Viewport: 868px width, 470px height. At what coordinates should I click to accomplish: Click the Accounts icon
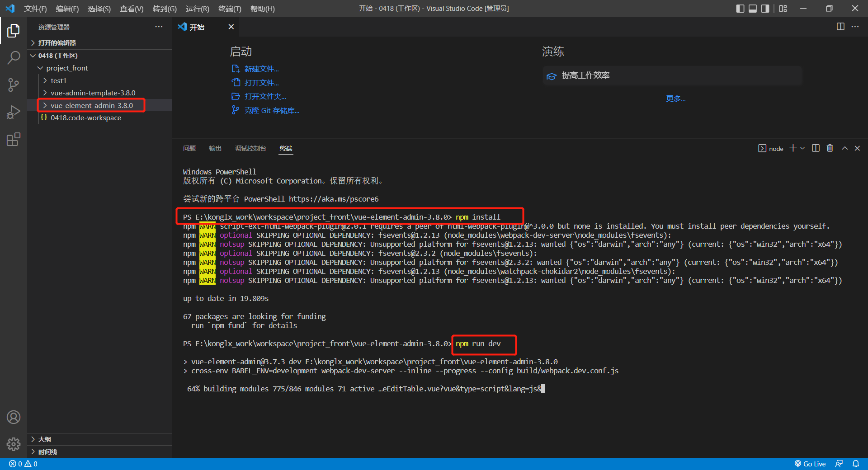coord(14,417)
